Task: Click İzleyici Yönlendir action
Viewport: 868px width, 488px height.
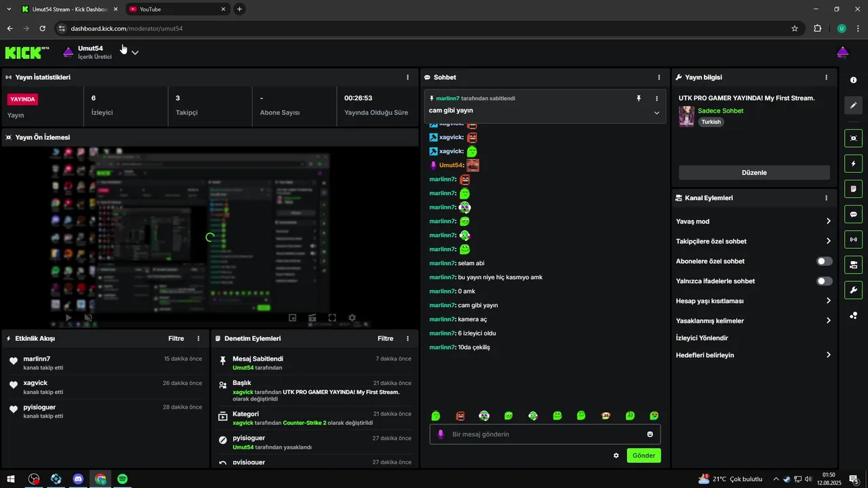Action: [702, 338]
